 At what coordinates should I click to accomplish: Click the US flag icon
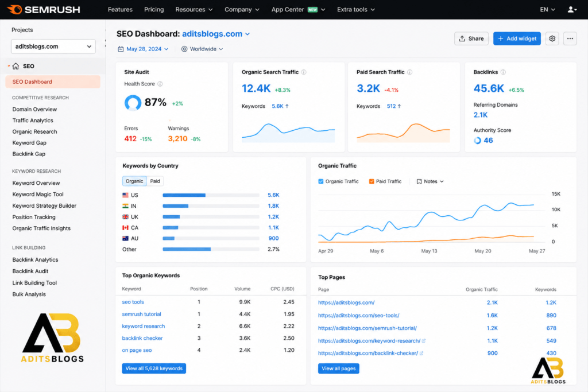pos(126,195)
